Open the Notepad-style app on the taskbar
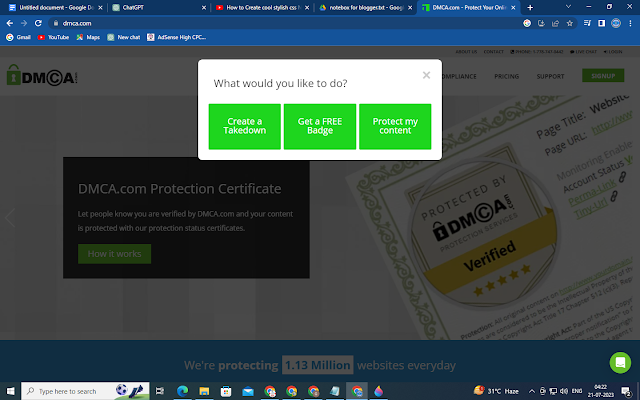Screen dimensions: 640x400 (335, 391)
